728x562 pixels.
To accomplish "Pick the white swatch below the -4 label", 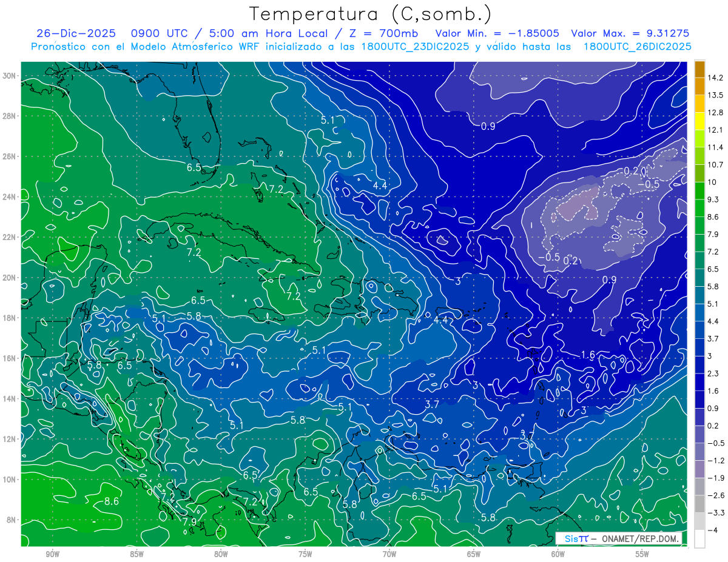I will [699, 538].
